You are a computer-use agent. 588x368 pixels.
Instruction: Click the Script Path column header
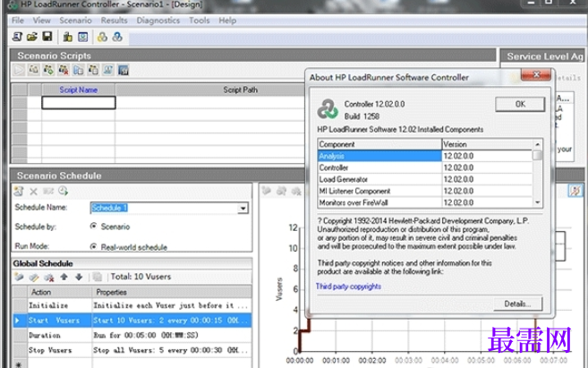point(241,90)
